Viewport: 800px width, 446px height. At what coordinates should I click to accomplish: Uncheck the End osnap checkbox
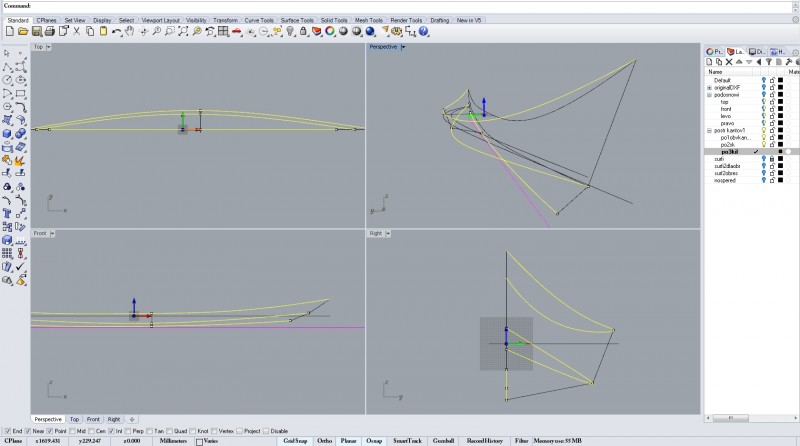[x=7, y=431]
